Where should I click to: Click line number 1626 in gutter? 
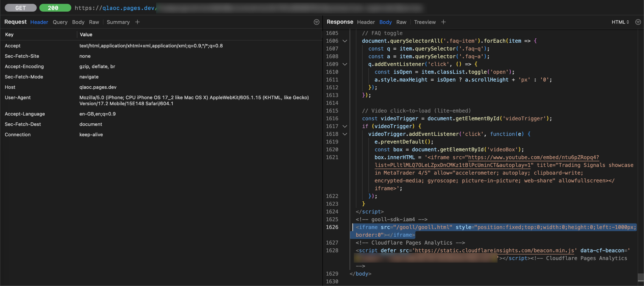[332, 227]
